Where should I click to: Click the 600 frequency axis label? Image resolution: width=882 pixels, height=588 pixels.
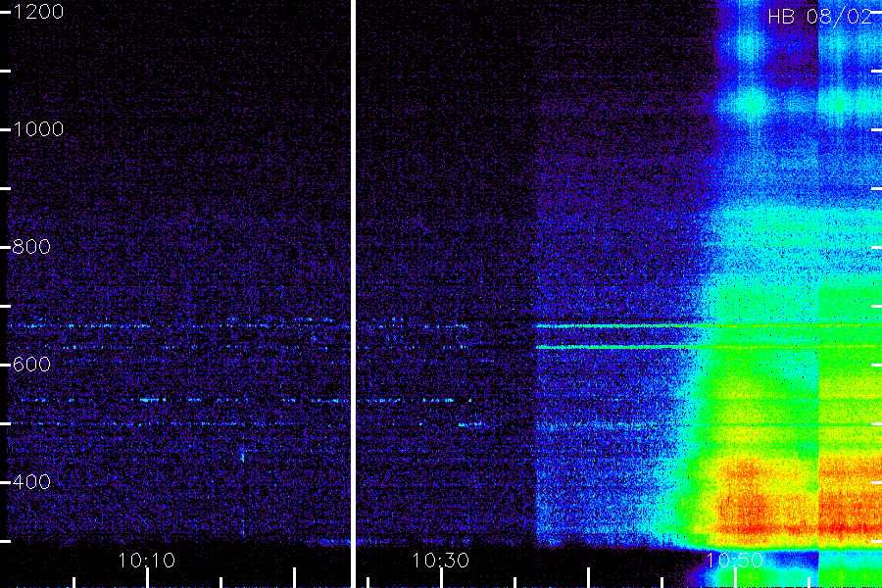(31, 364)
